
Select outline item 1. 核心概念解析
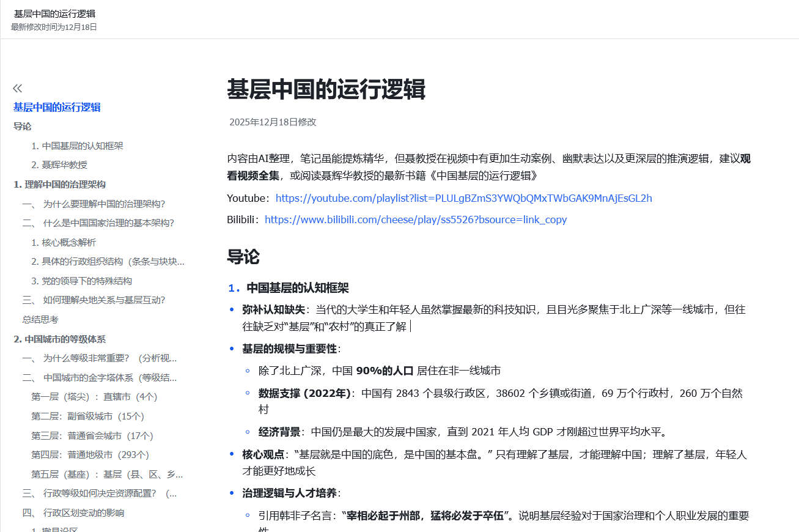pos(64,243)
